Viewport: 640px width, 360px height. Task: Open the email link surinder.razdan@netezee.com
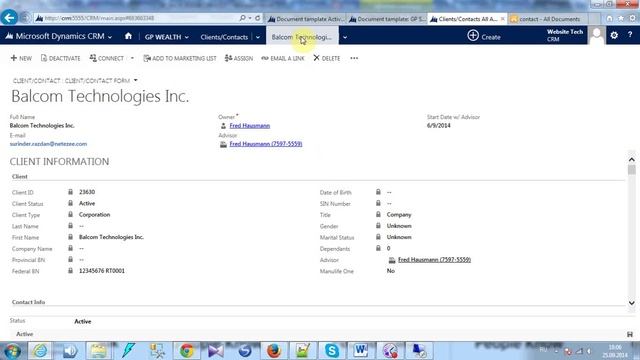pyautogui.click(x=48, y=144)
